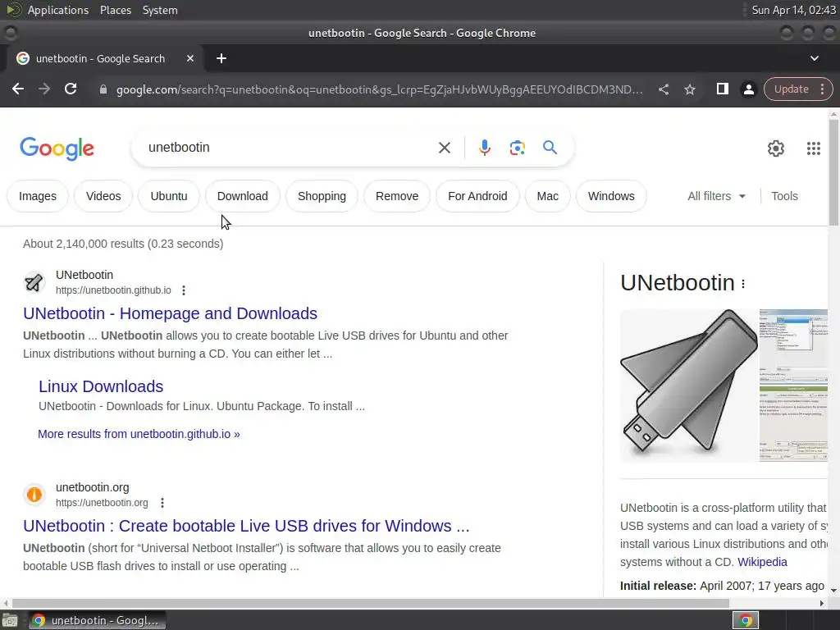This screenshot has width=840, height=630.
Task: Select the For Android filter chip
Action: pos(477,196)
